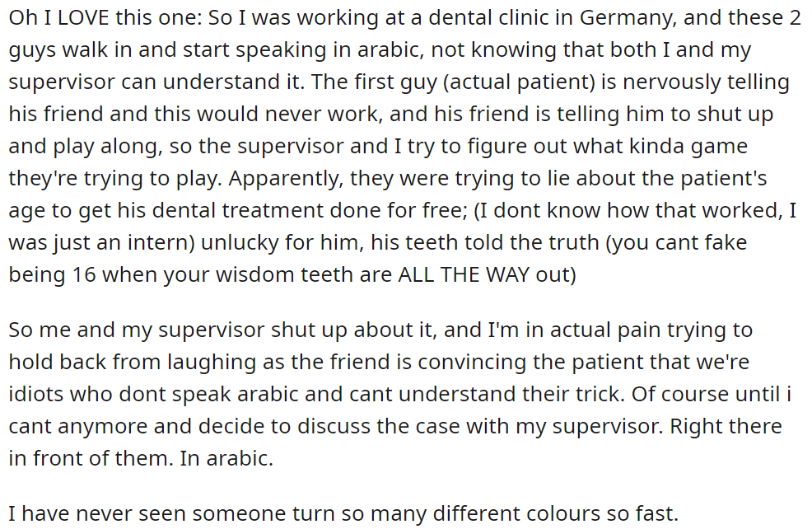The image size is (812, 529).
Task: Click the sentence 'In arabic.'
Action: click(226, 458)
